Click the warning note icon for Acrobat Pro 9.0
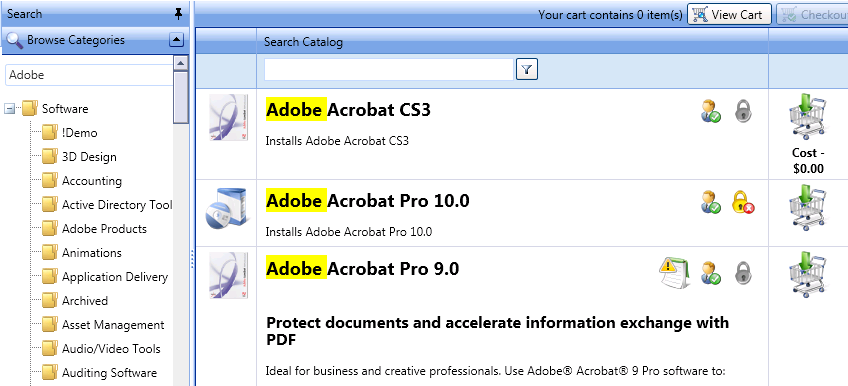 (674, 273)
